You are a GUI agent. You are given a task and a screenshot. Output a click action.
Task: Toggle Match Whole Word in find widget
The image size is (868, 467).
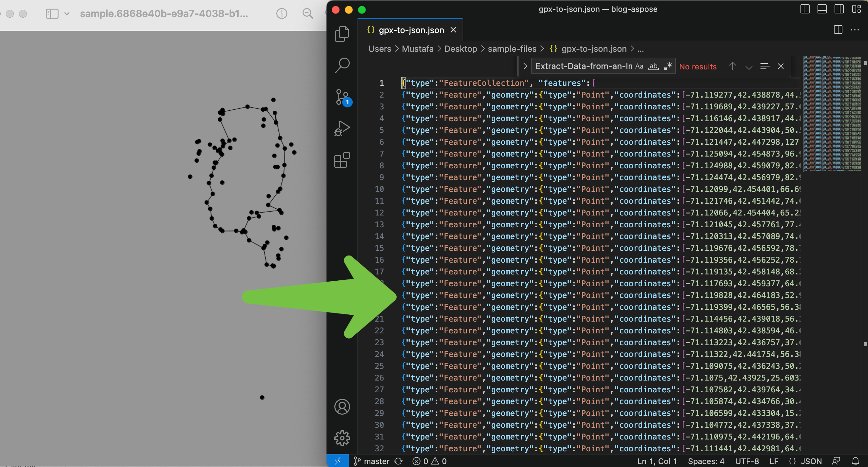click(x=653, y=66)
